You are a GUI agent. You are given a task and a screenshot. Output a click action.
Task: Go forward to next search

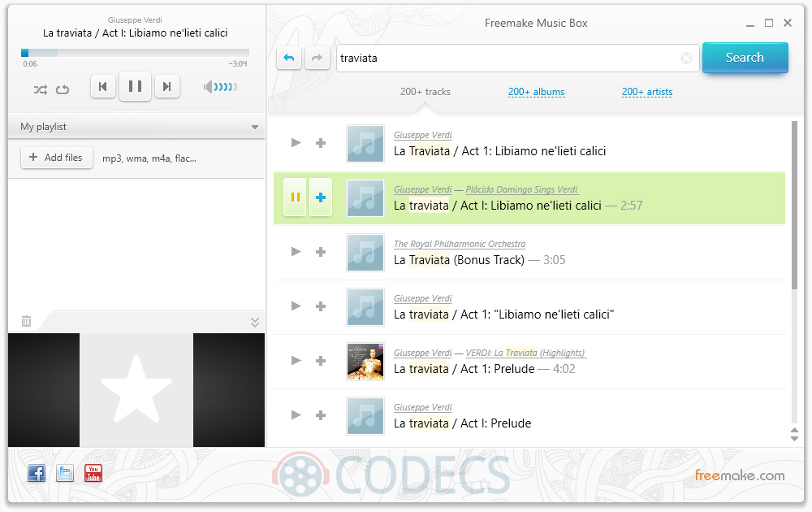(x=317, y=58)
